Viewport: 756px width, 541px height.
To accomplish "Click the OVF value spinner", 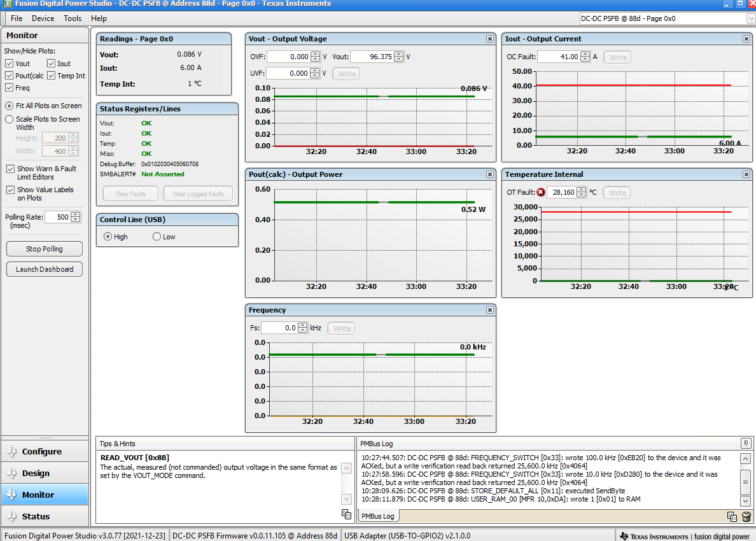I will [316, 57].
